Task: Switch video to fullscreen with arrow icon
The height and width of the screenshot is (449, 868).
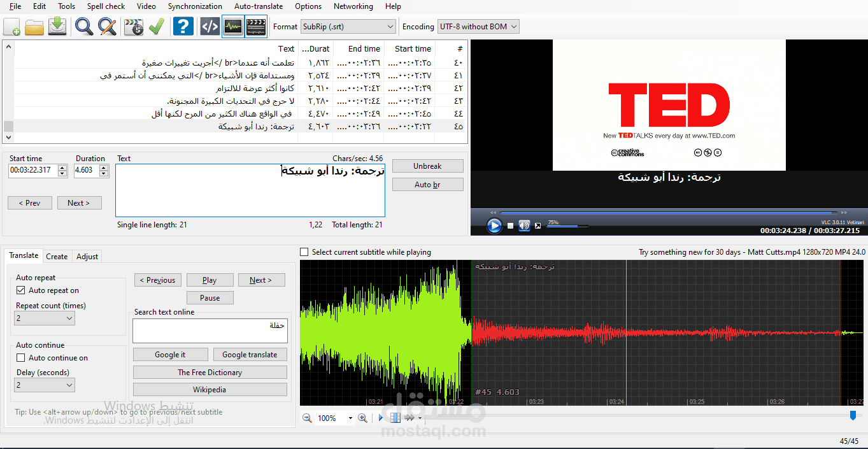Action: pyautogui.click(x=537, y=226)
